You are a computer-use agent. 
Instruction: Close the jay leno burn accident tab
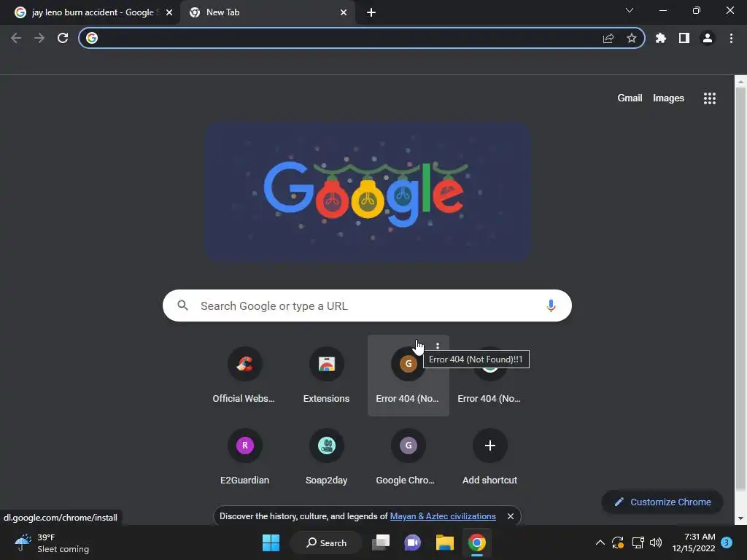(169, 12)
